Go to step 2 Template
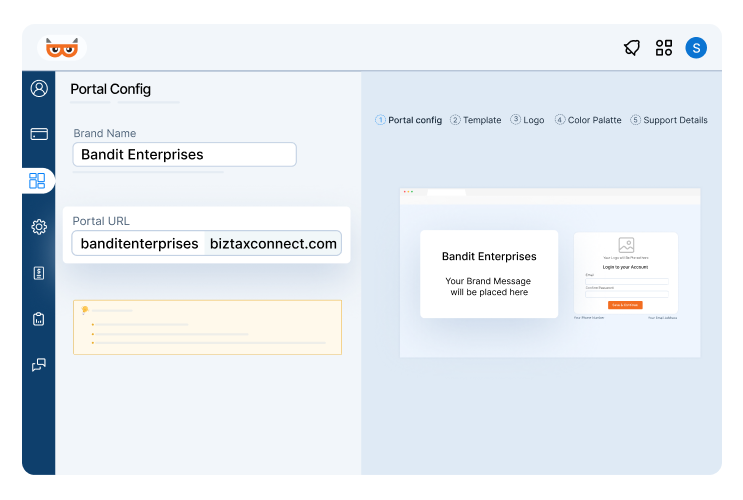The width and height of the screenshot is (743, 500). pos(475,120)
